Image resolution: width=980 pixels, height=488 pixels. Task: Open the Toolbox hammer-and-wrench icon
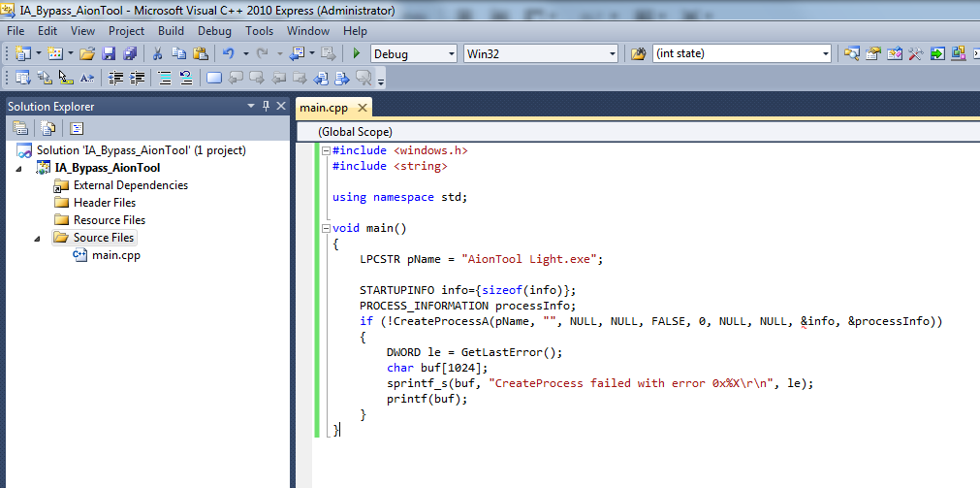tap(916, 53)
